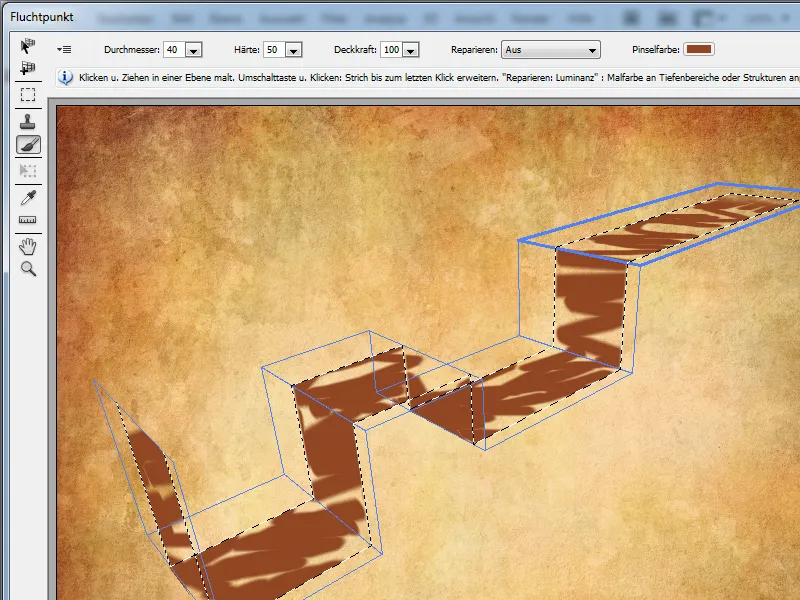Click the Durchmesser value field
The width and height of the screenshot is (800, 600).
point(174,49)
